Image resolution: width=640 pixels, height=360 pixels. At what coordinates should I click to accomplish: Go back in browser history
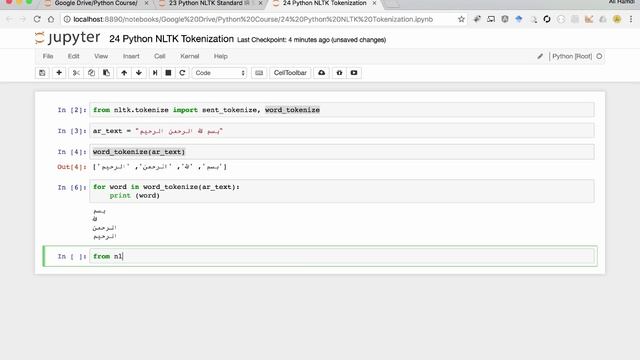tap(9, 19)
